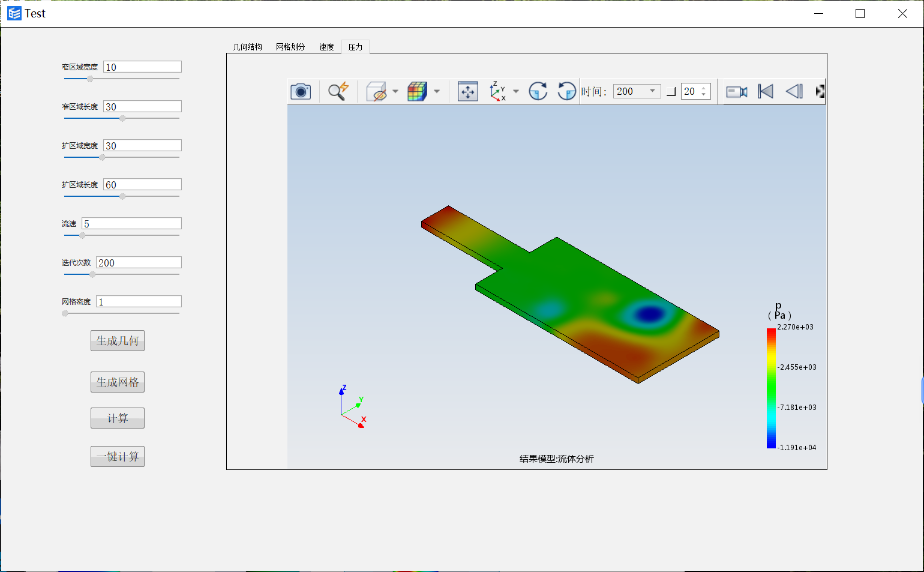The image size is (924, 572).
Task: Click the 窄区域宽度 input field
Action: tap(142, 67)
